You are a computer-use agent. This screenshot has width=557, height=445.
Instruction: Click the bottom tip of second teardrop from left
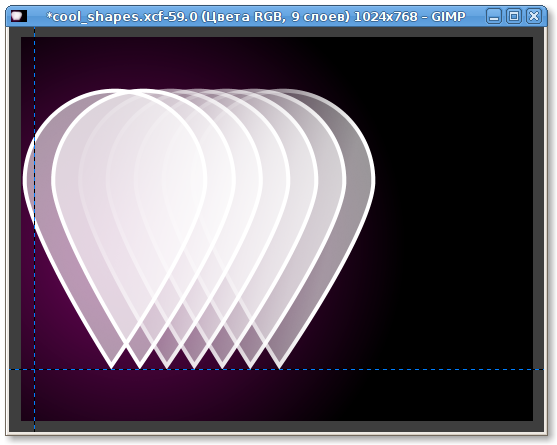click(x=139, y=367)
